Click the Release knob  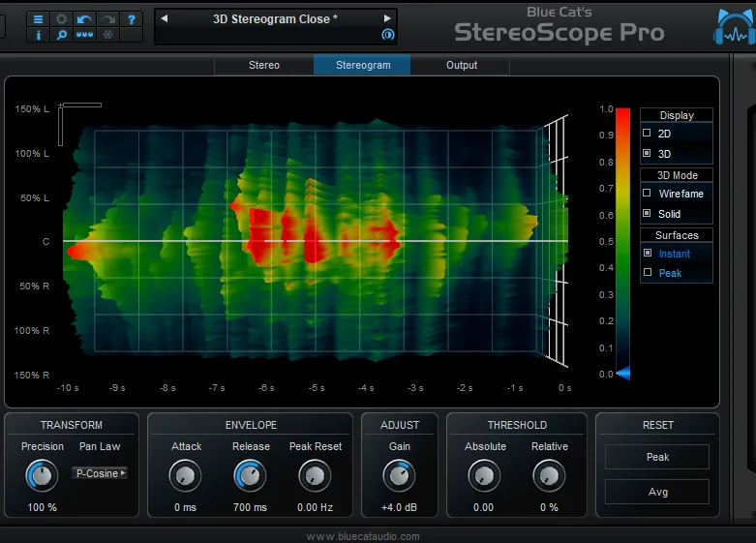click(x=250, y=476)
